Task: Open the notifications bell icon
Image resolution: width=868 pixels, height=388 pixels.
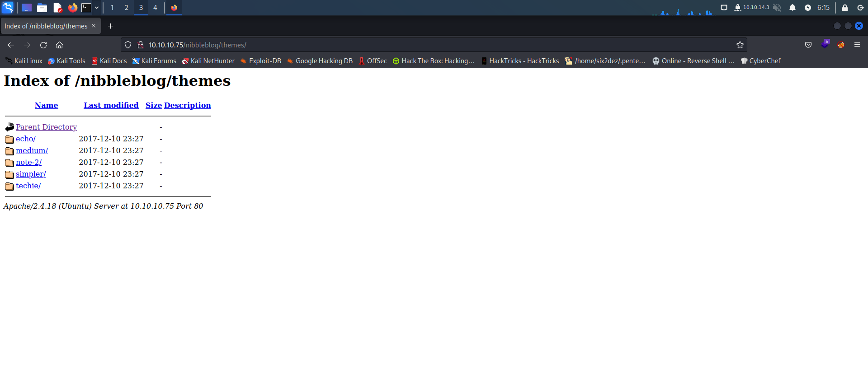Action: (x=793, y=8)
